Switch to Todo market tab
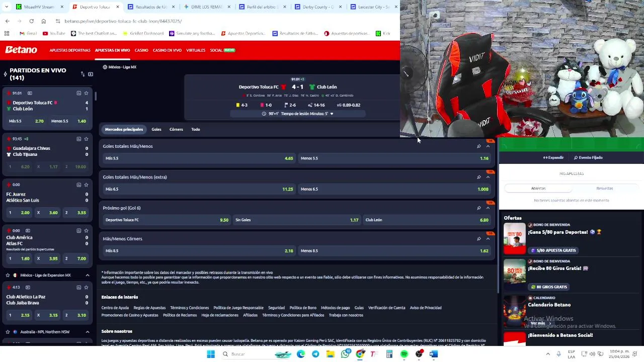The image size is (644, 362). coord(196,129)
